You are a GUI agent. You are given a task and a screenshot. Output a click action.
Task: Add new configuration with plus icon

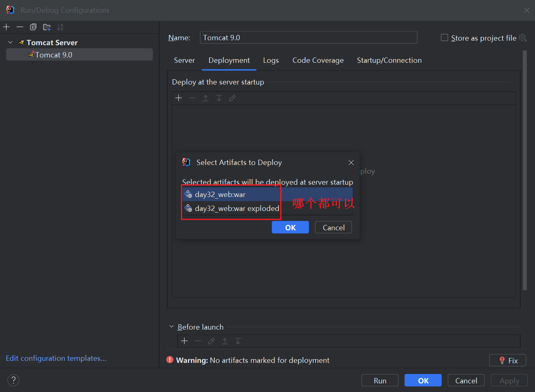coord(7,27)
